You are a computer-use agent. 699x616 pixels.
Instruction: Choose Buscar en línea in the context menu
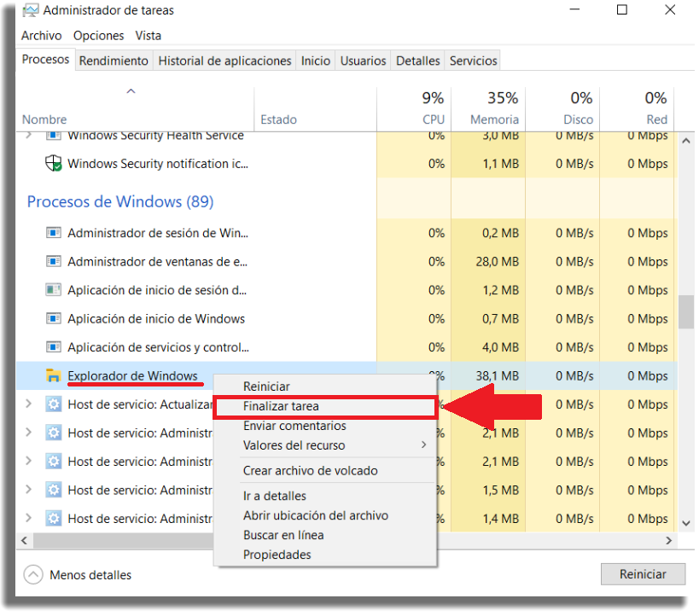point(325,535)
